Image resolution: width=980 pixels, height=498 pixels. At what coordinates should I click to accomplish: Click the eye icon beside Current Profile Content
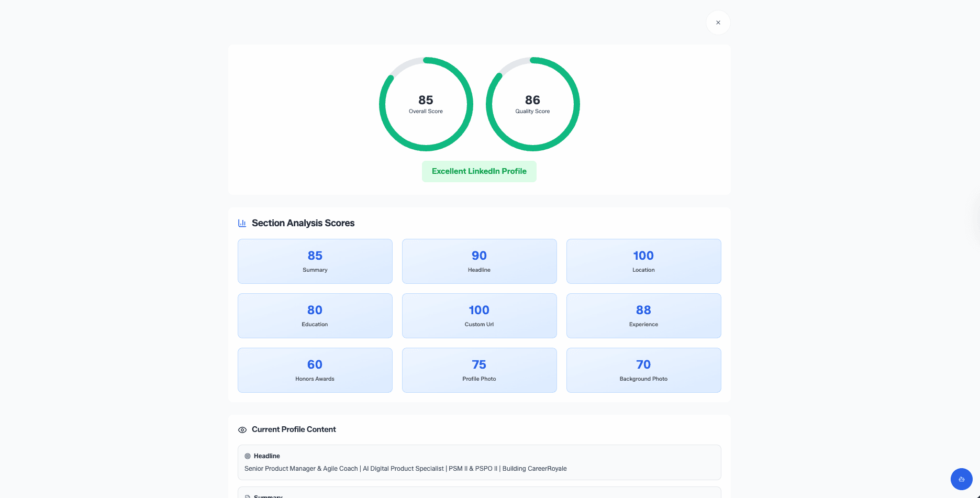(x=242, y=430)
